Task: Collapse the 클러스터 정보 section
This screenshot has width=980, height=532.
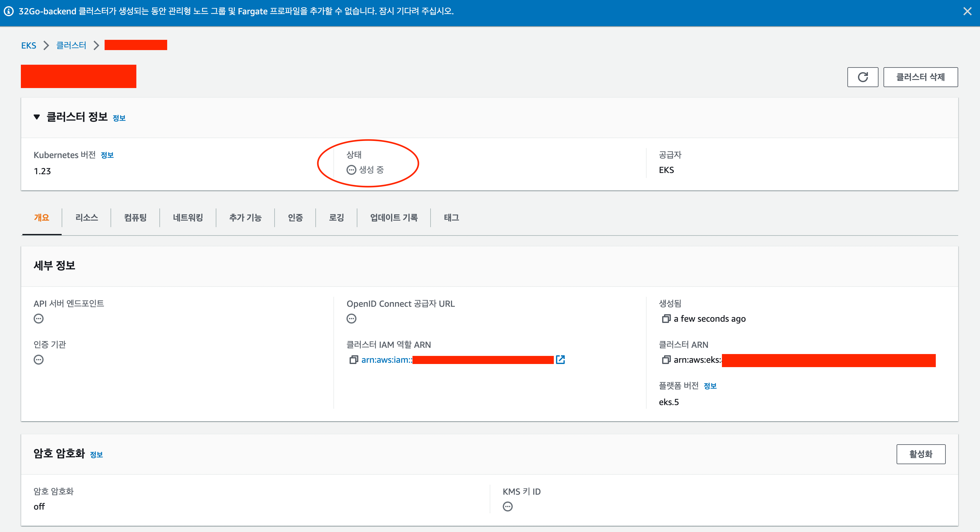Action: (37, 117)
